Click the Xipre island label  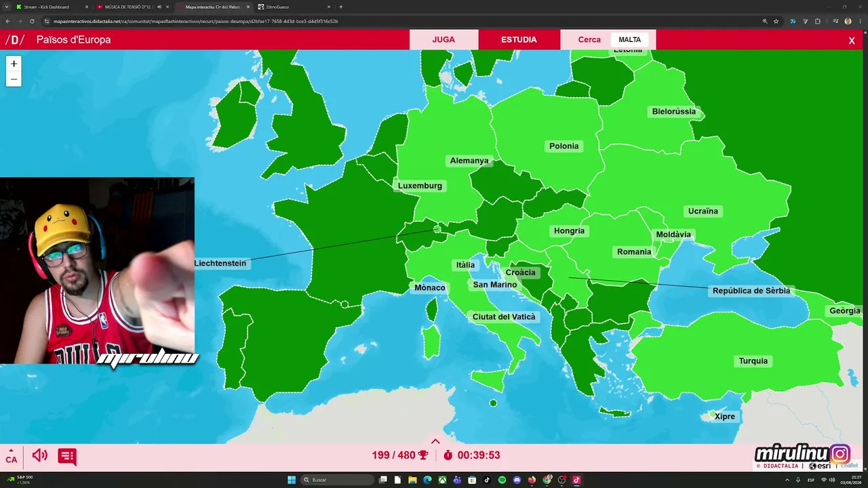pos(725,417)
